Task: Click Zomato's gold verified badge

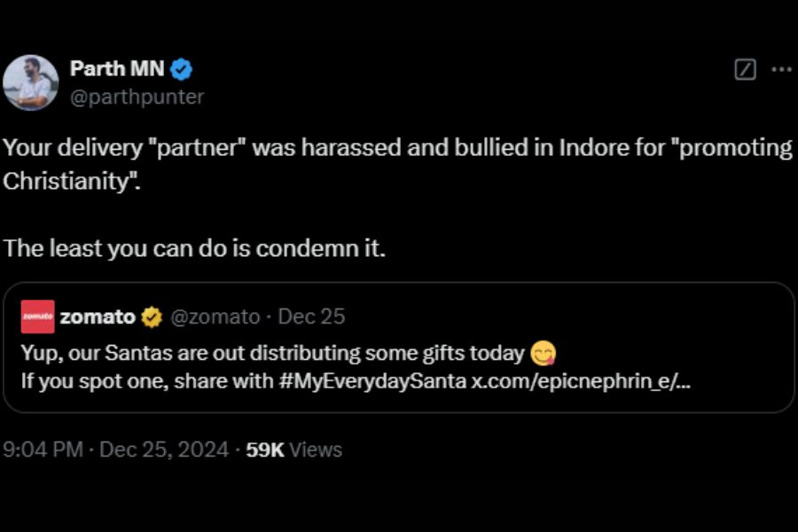Action: click(x=152, y=317)
